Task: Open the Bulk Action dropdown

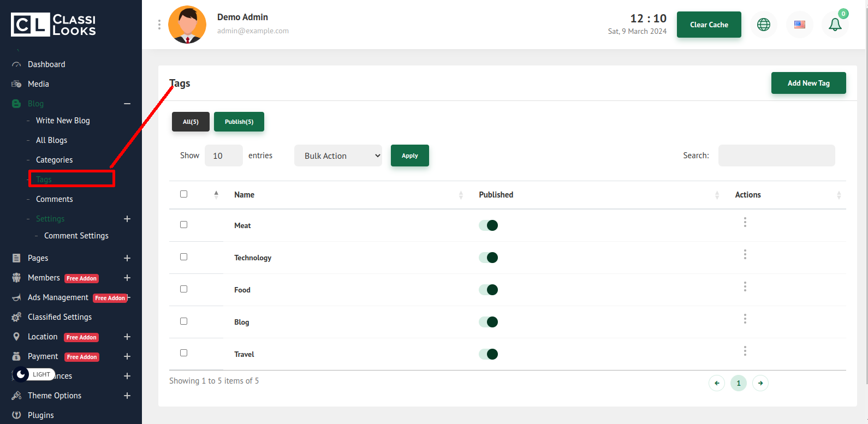Action: 338,156
